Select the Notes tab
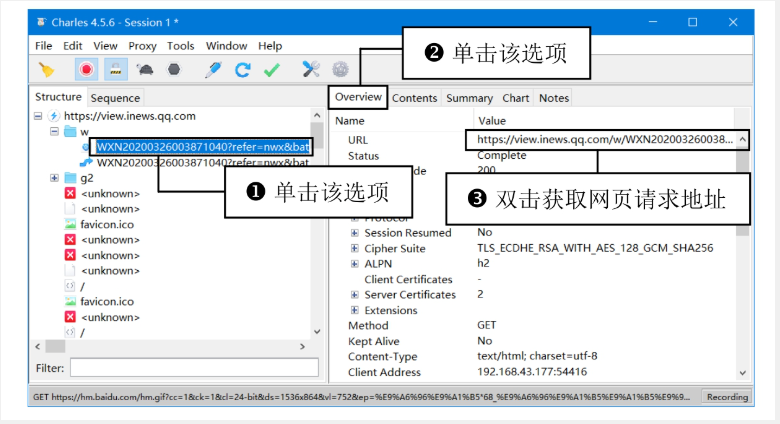The width and height of the screenshot is (780, 424). pyautogui.click(x=554, y=98)
